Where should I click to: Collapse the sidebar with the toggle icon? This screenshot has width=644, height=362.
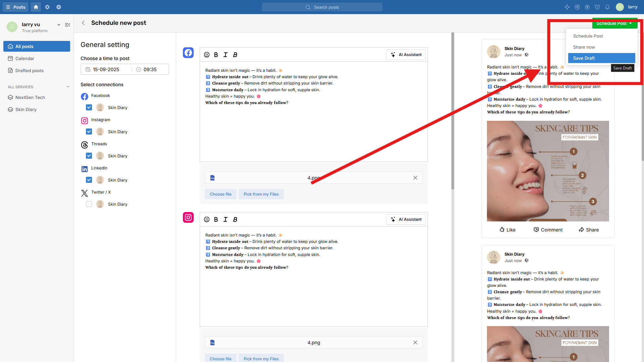point(67,25)
